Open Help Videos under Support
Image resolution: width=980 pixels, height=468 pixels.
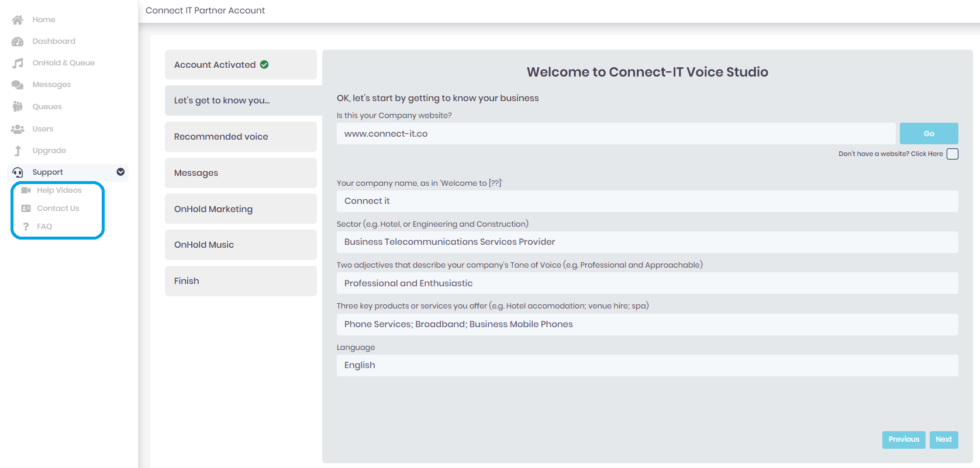click(x=59, y=190)
